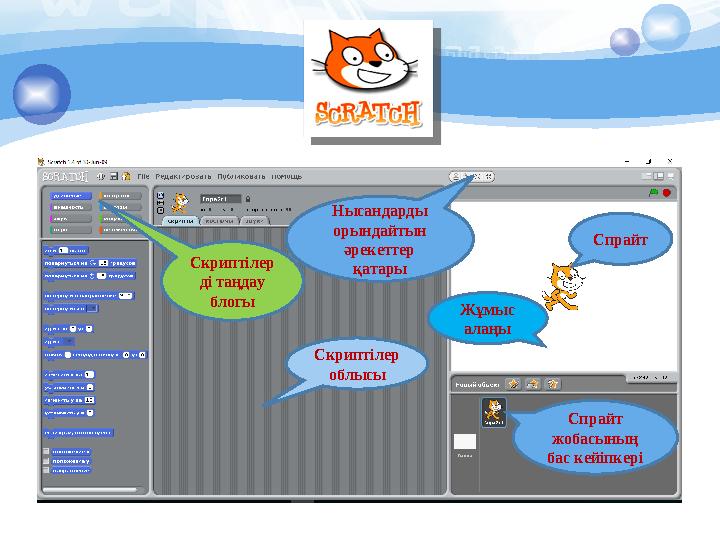Click the horizontal scrollbar under the blocks palette
The height and width of the screenshot is (540, 720).
click(x=90, y=490)
